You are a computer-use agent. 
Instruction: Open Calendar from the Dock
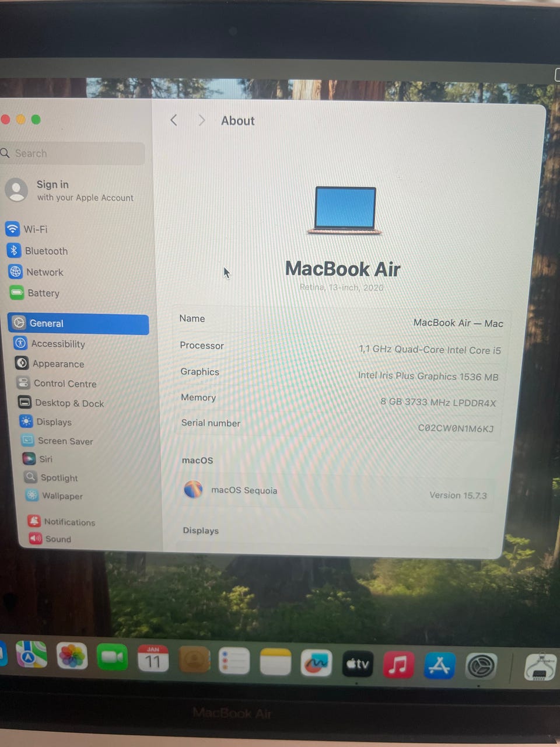point(153,659)
